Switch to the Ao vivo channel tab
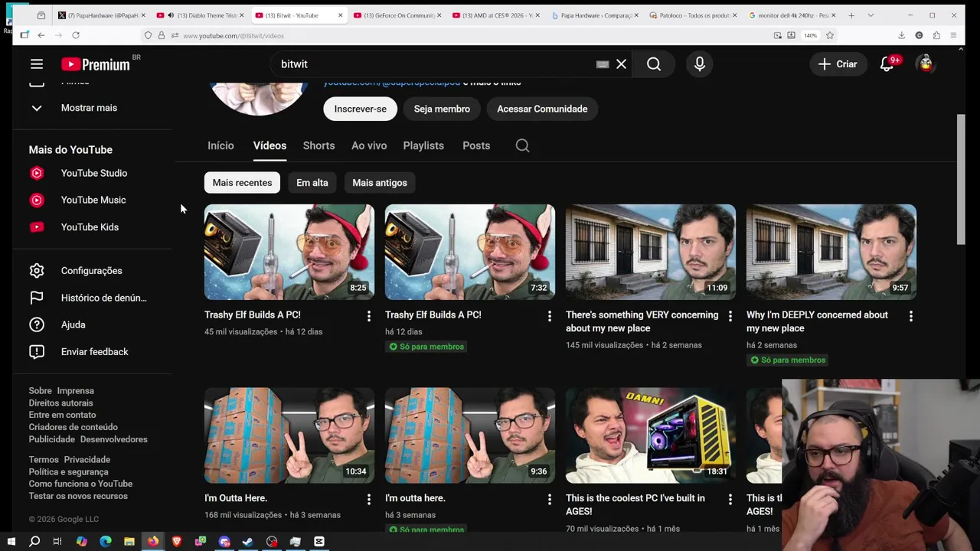The image size is (980, 551). (x=369, y=145)
